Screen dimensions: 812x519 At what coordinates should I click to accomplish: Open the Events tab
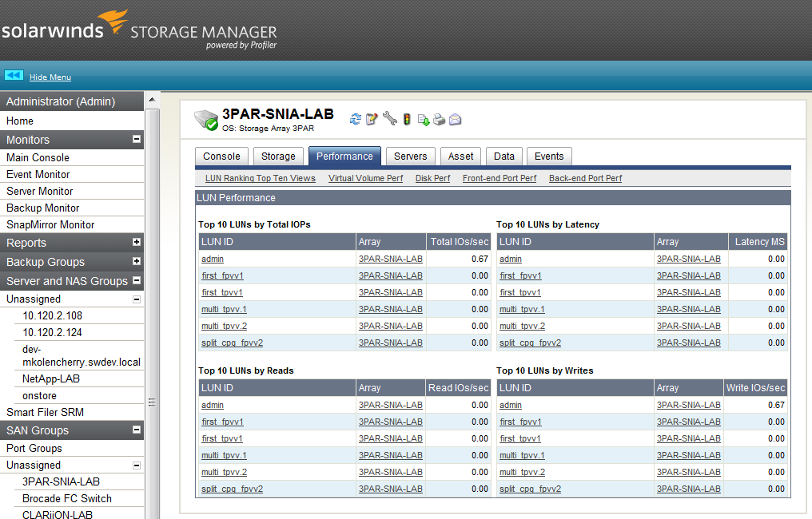(549, 156)
